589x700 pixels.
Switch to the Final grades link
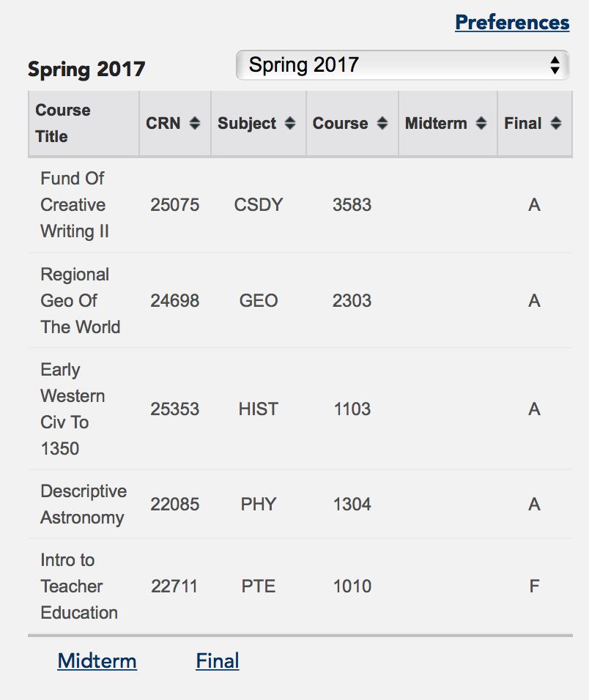218,660
